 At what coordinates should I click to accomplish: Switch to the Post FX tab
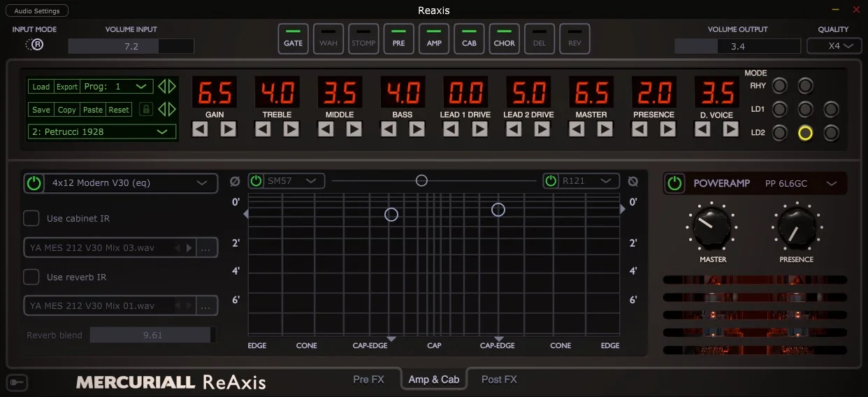click(x=499, y=380)
